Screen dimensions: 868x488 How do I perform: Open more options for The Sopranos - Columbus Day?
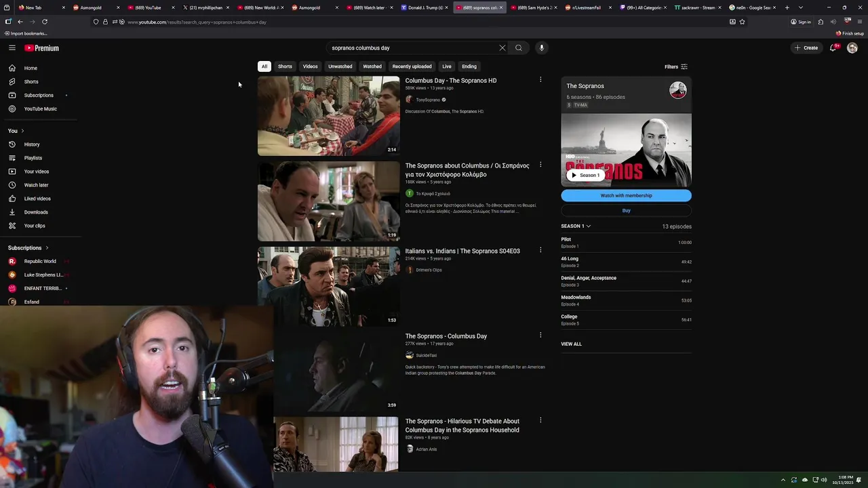(x=540, y=335)
